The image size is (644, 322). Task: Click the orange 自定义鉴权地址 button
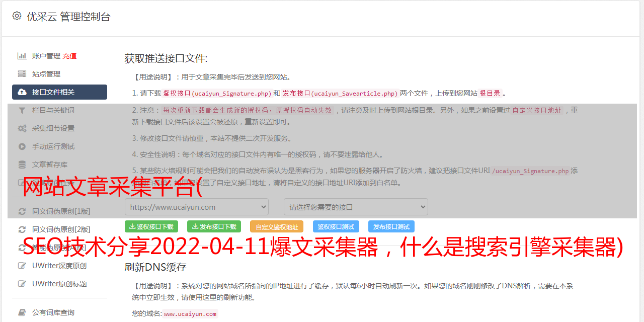(x=277, y=226)
